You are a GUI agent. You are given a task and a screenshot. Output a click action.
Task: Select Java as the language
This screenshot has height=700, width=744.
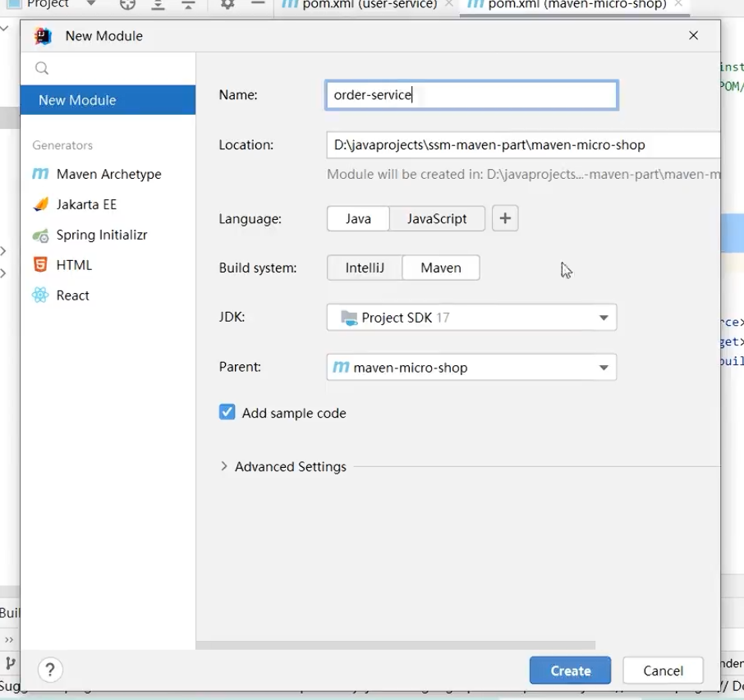click(x=358, y=218)
